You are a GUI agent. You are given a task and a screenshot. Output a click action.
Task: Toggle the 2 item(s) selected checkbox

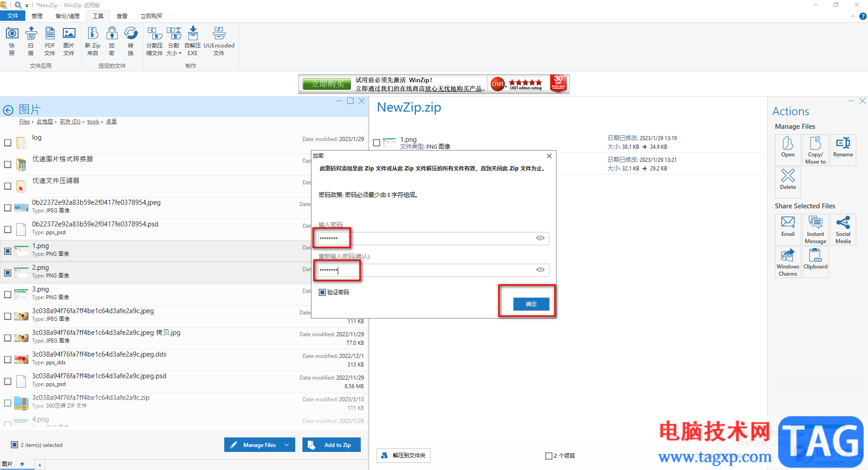14,445
